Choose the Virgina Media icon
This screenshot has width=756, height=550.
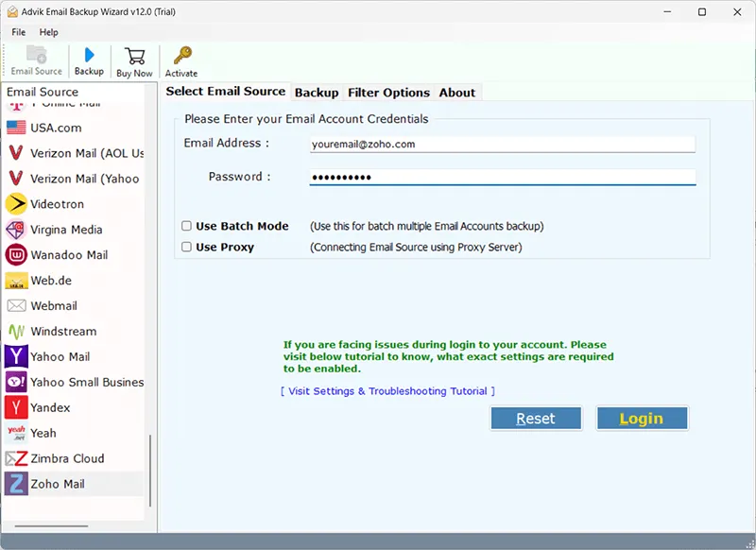click(x=16, y=230)
